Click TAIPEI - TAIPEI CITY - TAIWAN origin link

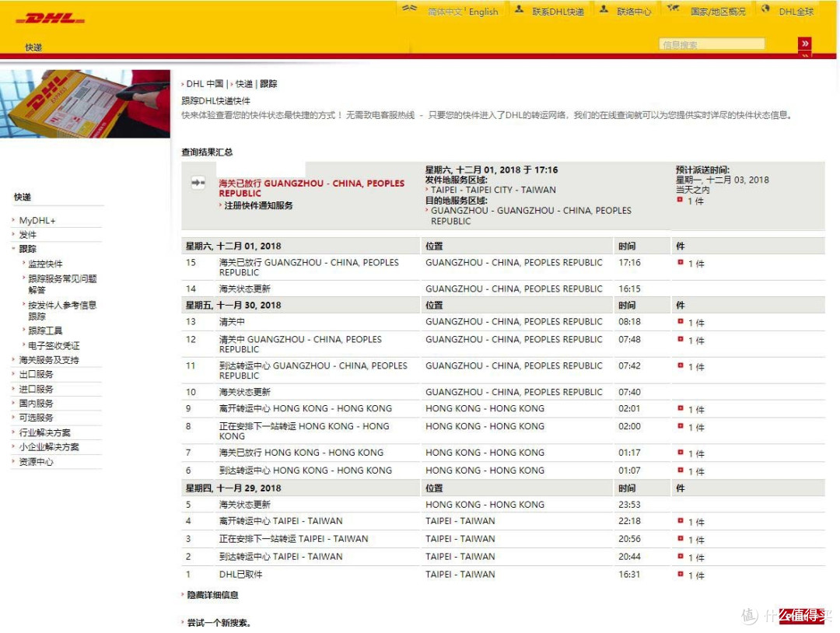tap(493, 190)
